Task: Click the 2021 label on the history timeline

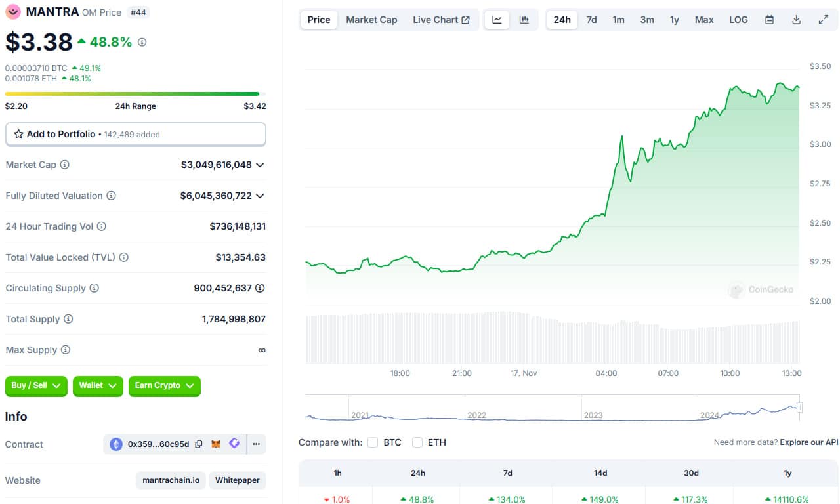Action: click(x=361, y=415)
